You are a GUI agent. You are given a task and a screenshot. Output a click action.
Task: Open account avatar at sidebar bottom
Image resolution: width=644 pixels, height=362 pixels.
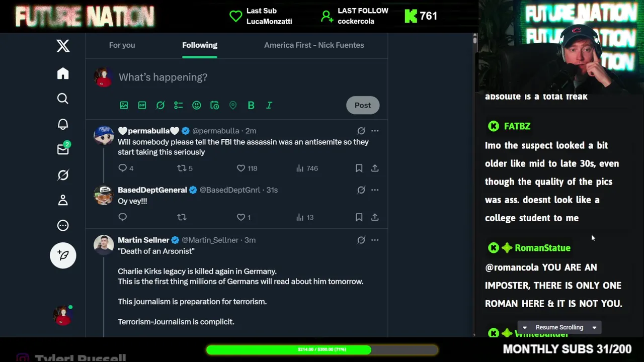point(63,315)
